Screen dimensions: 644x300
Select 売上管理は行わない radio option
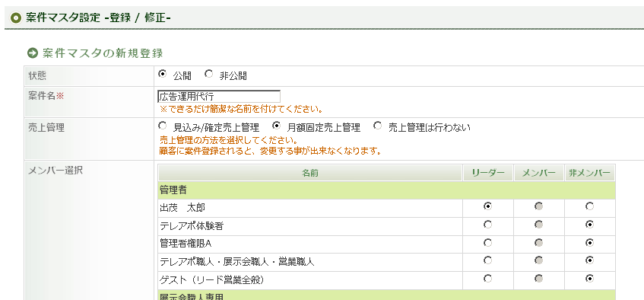(x=378, y=126)
